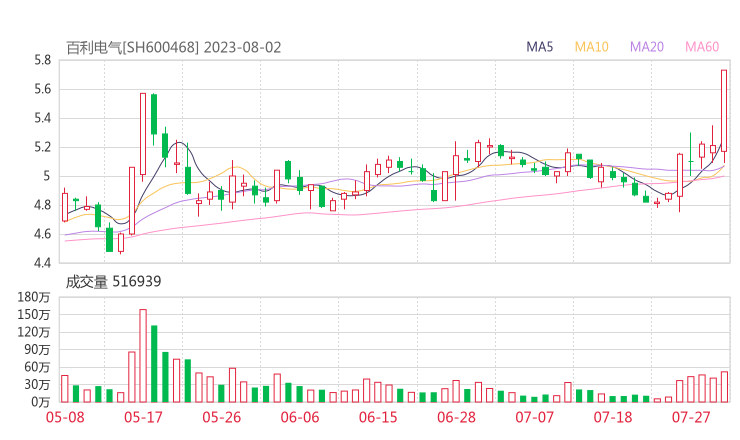Click the 5.2 price axis label

[42, 147]
